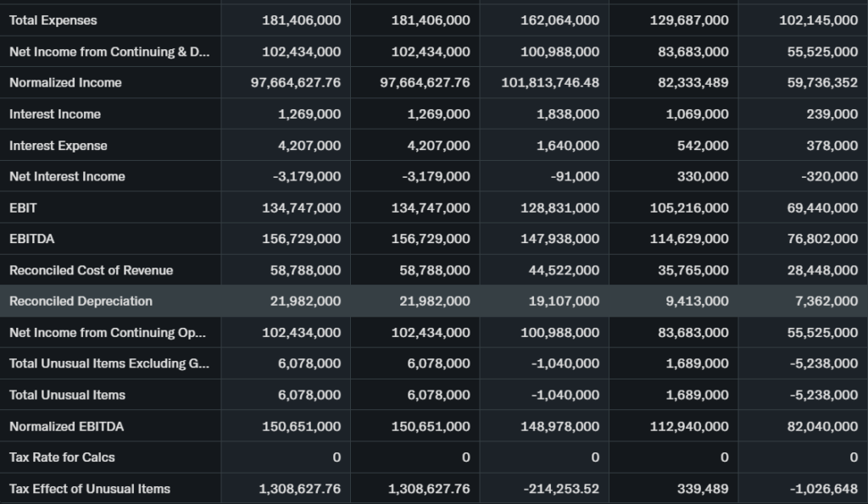The height and width of the screenshot is (504, 868).
Task: Select the Normalized EBITDA row label
Action: click(66, 426)
